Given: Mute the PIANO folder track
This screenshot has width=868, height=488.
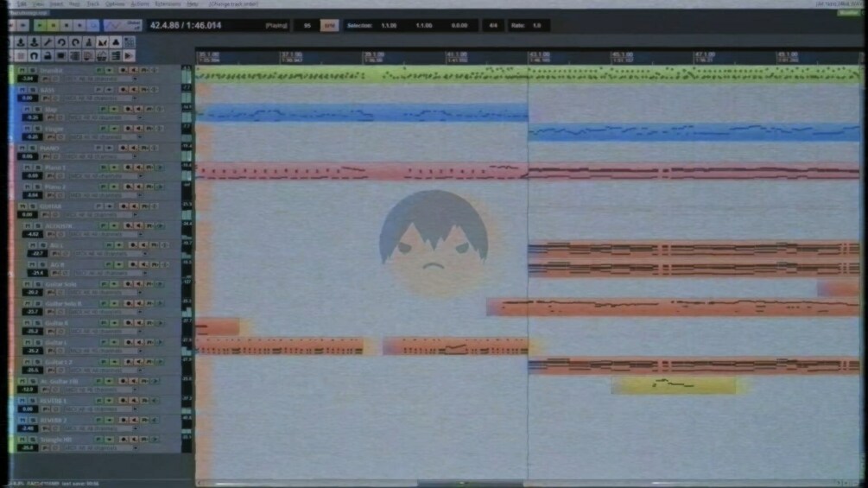Looking at the screenshot, I should 22,149.
